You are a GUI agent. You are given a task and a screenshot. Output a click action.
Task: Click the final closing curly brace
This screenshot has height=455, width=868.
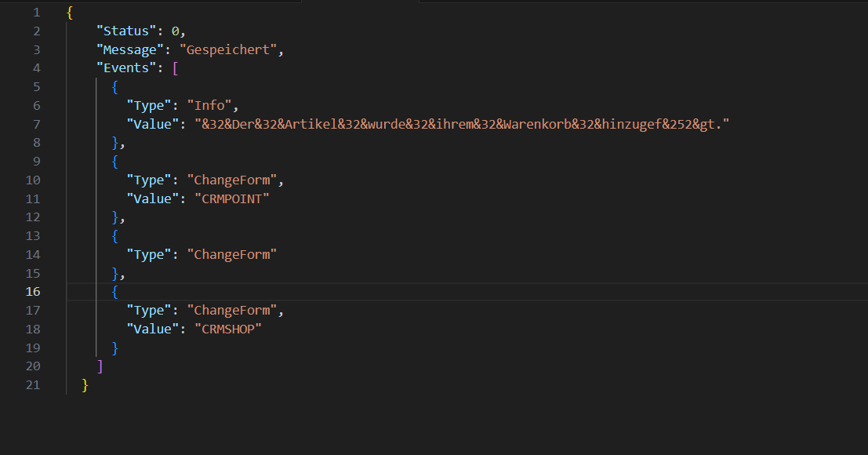[x=85, y=384]
